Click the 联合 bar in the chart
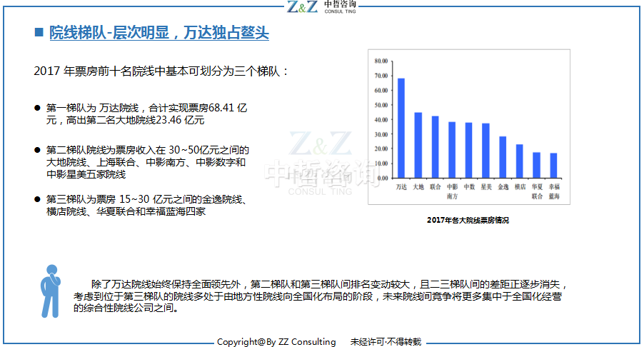The height and width of the screenshot is (347, 644). coord(436,147)
